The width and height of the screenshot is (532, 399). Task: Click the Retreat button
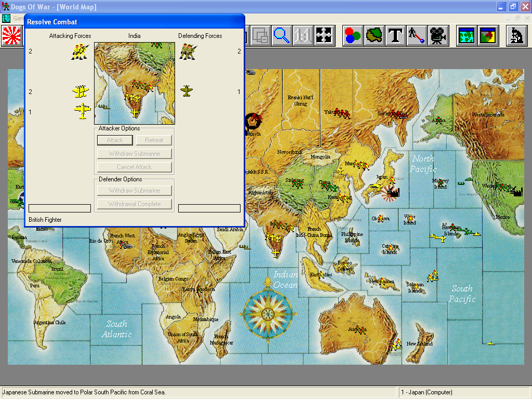coord(154,140)
